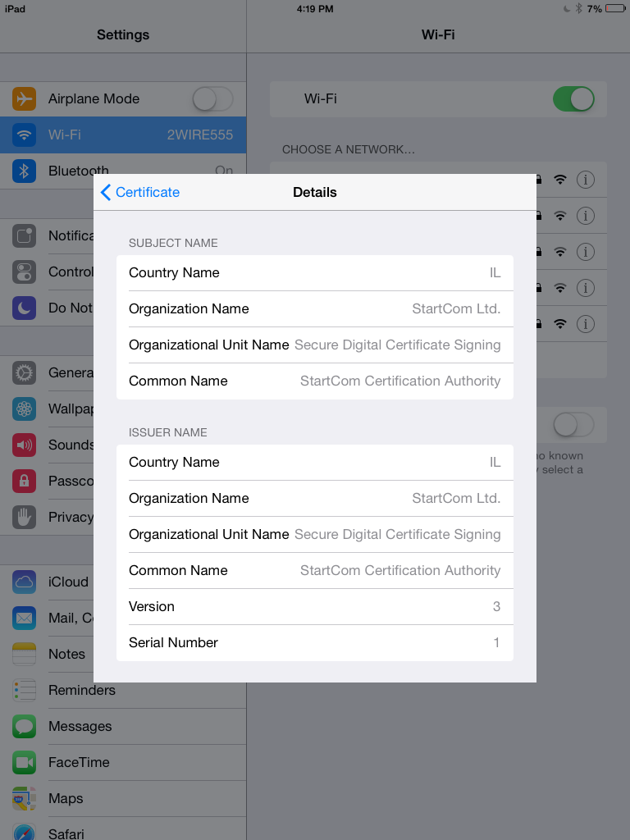Select the Maps icon in sidebar
Viewport: 630px width, 840px height.
coord(25,799)
